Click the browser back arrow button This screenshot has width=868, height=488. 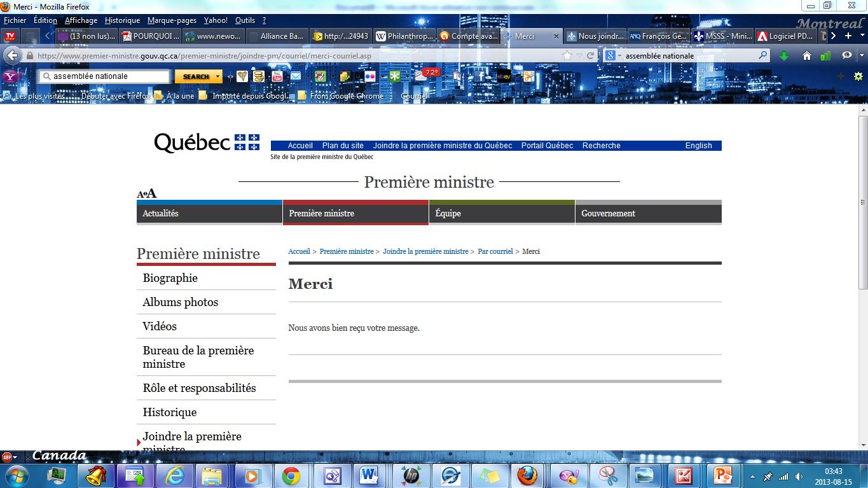12,56
